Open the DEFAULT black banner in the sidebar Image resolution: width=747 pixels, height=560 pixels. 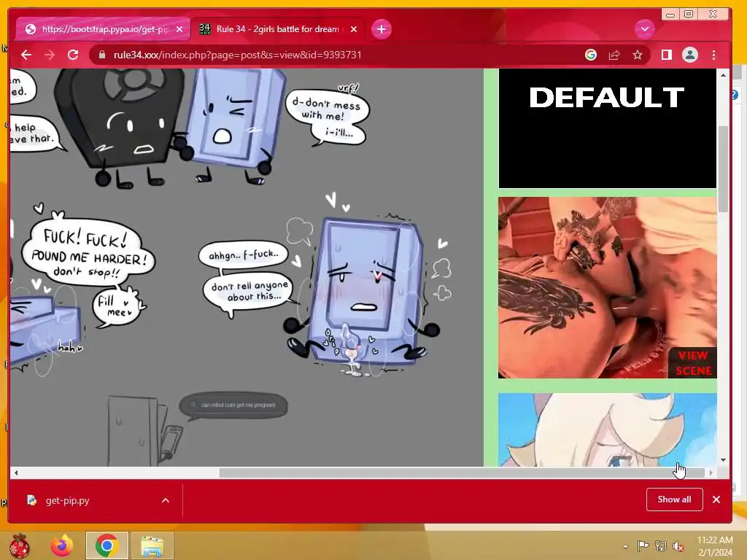click(608, 128)
